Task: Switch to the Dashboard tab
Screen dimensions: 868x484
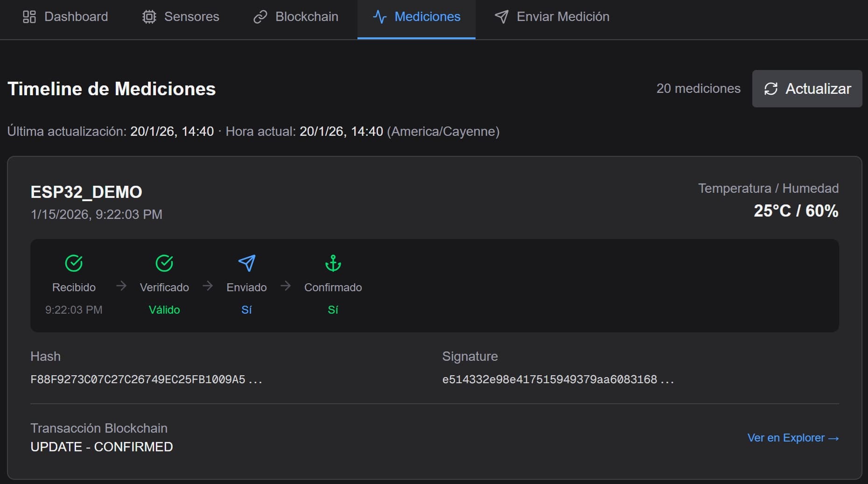Action: point(65,16)
